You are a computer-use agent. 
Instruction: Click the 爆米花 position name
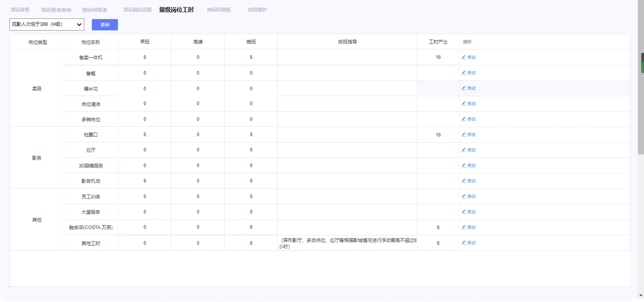click(x=91, y=89)
